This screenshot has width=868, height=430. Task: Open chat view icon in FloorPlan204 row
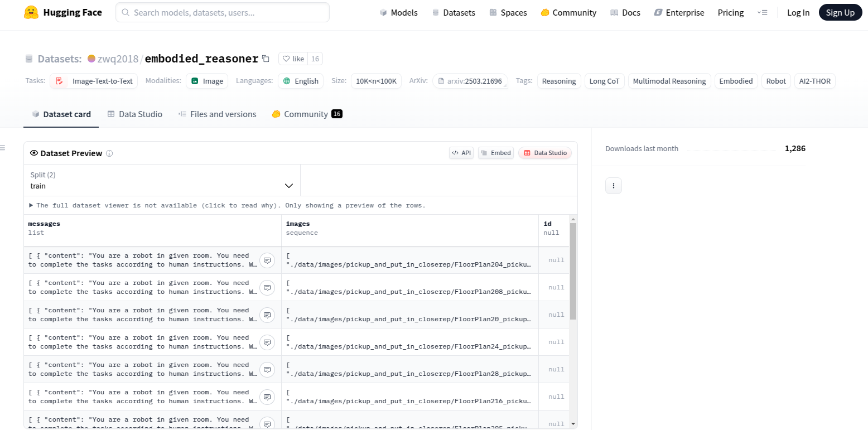[267, 260]
